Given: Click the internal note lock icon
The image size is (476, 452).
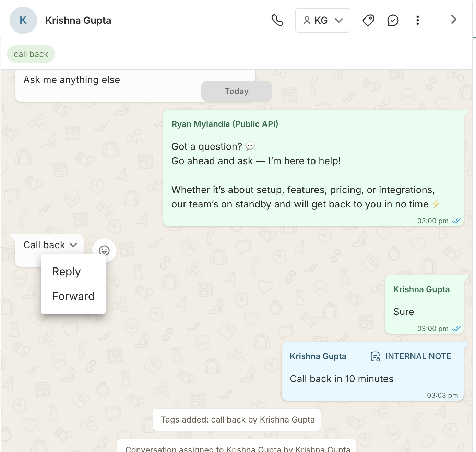Looking at the screenshot, I should click(x=376, y=357).
